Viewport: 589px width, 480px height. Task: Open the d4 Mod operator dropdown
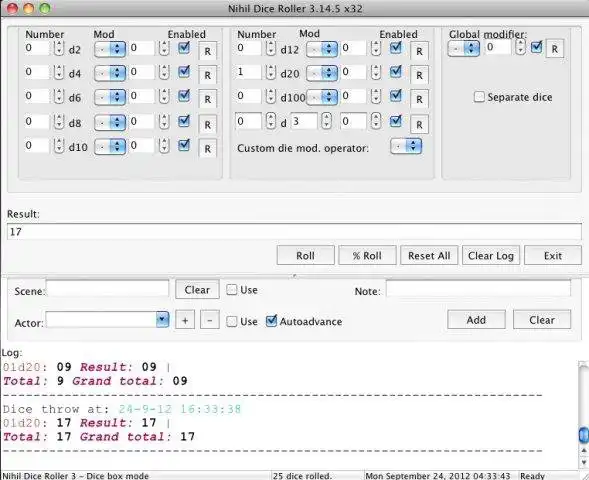click(110, 73)
